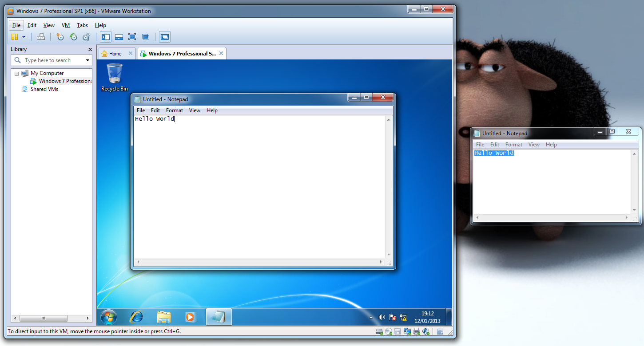The width and height of the screenshot is (644, 346).
Task: Enter full screen mode
Action: click(132, 37)
